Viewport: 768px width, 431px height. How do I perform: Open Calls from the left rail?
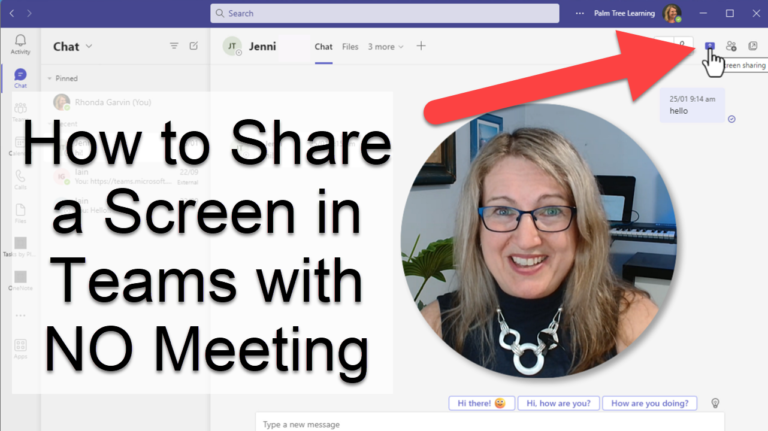(x=20, y=179)
